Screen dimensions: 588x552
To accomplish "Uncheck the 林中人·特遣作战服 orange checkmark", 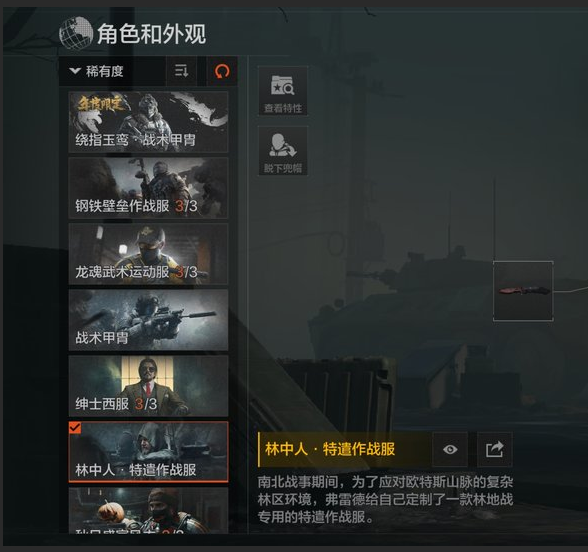I will 75,428.
